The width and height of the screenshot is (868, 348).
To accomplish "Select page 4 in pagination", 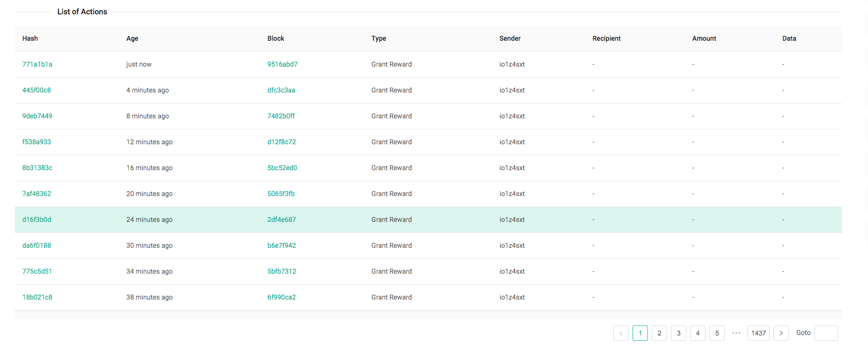I will point(698,333).
